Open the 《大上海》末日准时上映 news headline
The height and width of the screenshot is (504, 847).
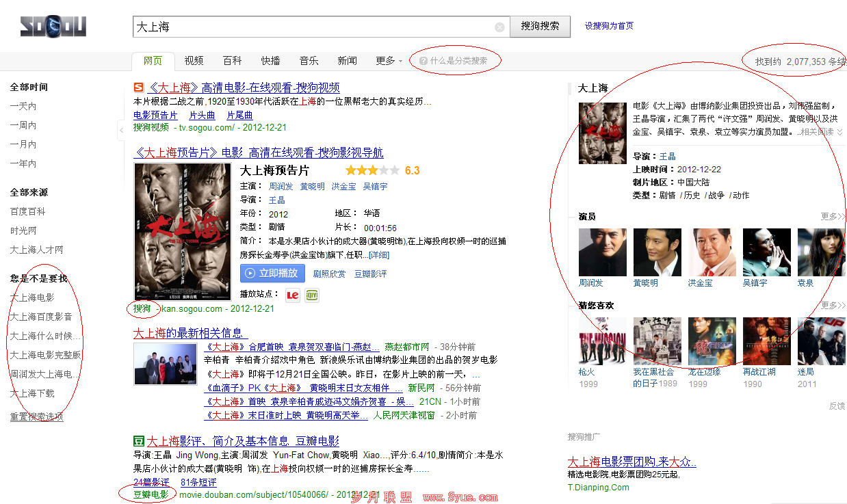click(285, 415)
